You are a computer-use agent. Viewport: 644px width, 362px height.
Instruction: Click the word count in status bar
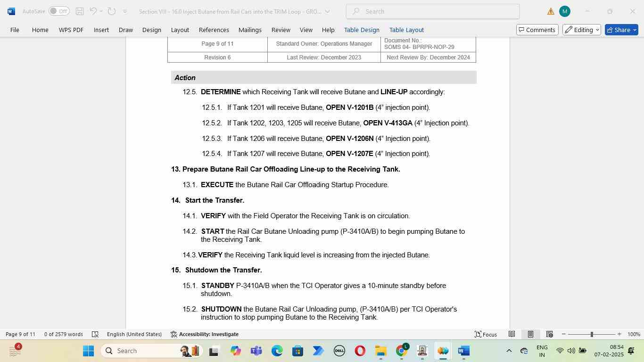coord(64,334)
